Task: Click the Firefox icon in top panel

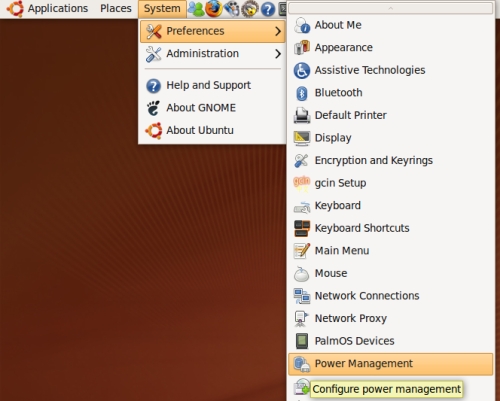Action: click(214, 8)
